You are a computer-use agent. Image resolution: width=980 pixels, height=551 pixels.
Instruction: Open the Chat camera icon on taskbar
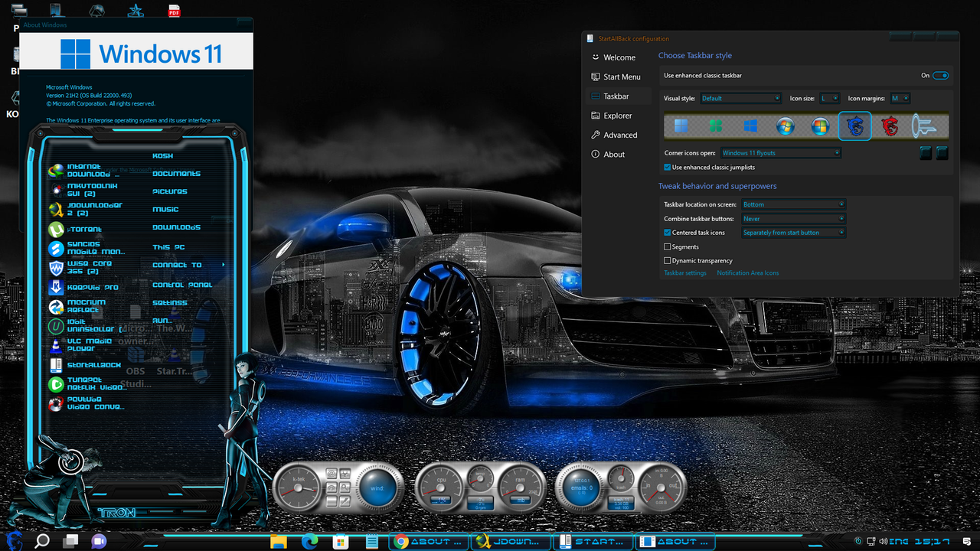pyautogui.click(x=99, y=540)
